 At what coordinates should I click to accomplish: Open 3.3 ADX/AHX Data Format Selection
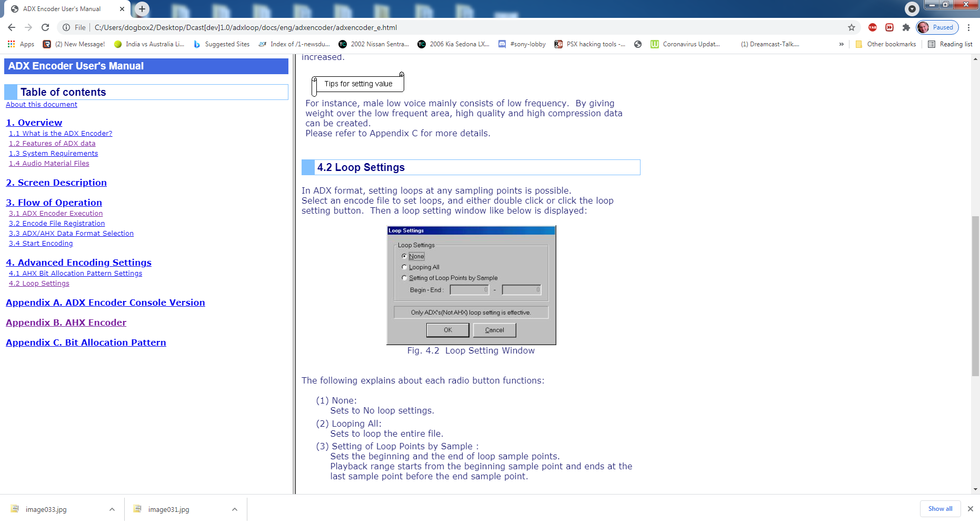click(71, 234)
